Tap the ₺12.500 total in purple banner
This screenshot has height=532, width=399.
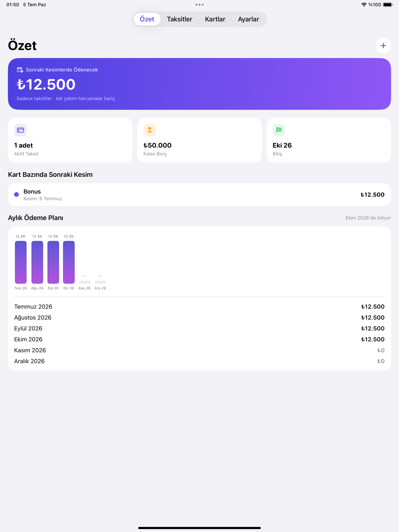tap(46, 84)
